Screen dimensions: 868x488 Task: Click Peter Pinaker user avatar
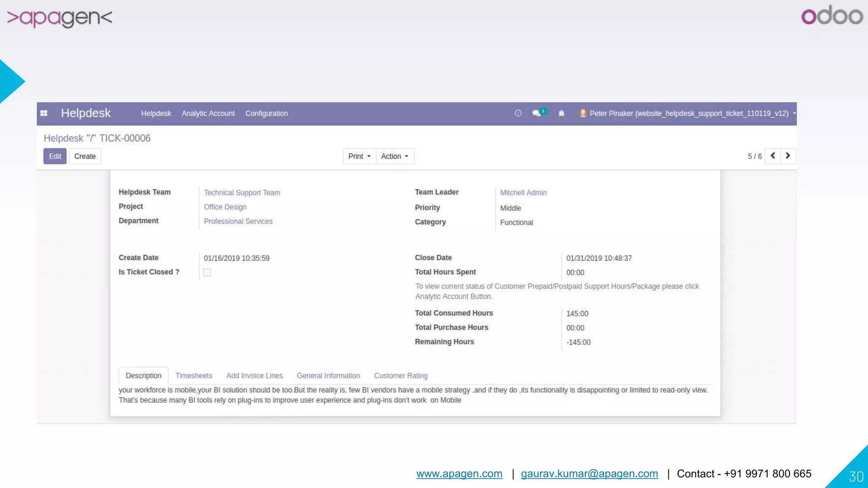[583, 113]
